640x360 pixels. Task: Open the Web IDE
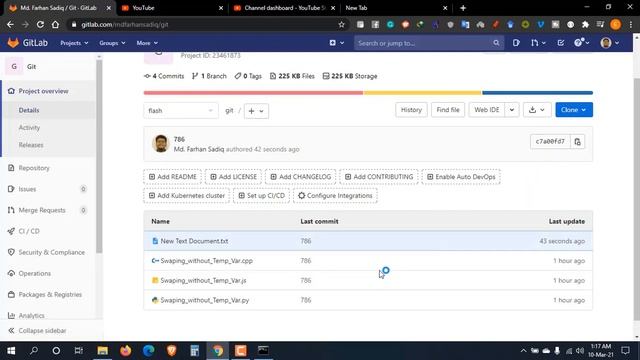(487, 110)
